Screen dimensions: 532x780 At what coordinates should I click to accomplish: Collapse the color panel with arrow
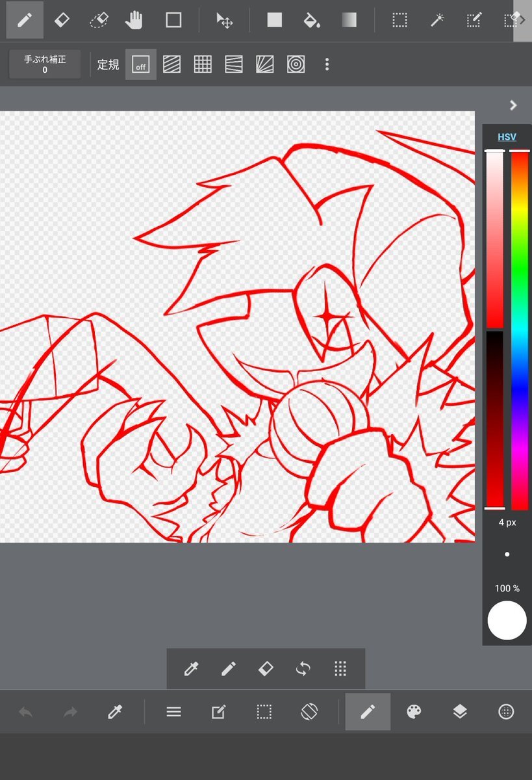point(513,105)
